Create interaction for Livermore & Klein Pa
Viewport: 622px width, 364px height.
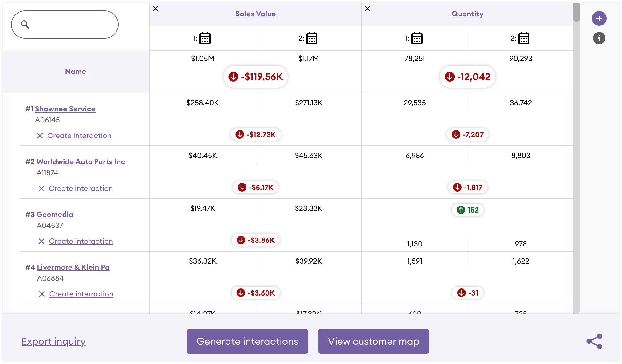tap(81, 294)
